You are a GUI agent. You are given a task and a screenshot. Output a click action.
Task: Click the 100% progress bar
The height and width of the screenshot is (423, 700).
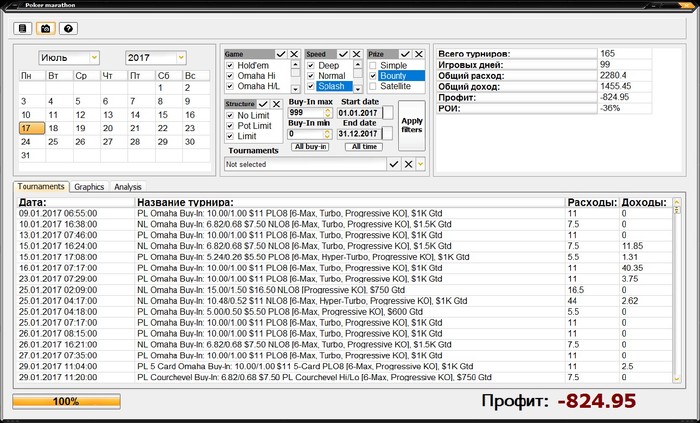tap(66, 401)
